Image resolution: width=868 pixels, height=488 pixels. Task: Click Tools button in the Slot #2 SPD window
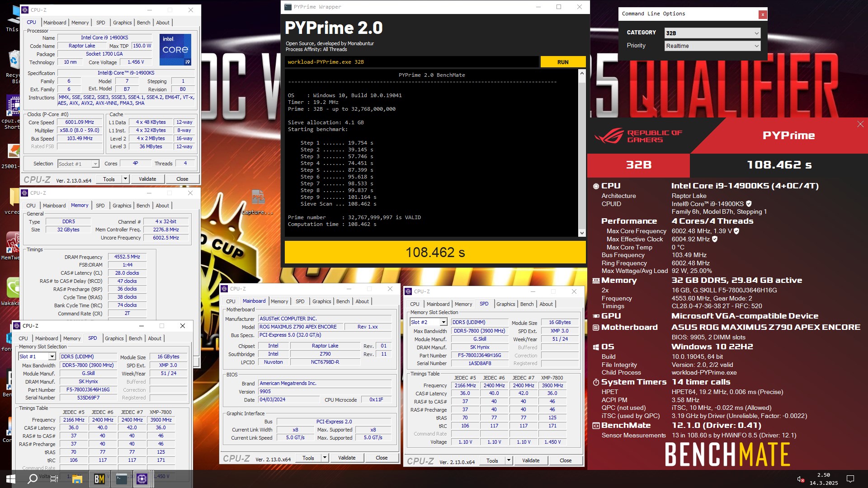pos(492,460)
